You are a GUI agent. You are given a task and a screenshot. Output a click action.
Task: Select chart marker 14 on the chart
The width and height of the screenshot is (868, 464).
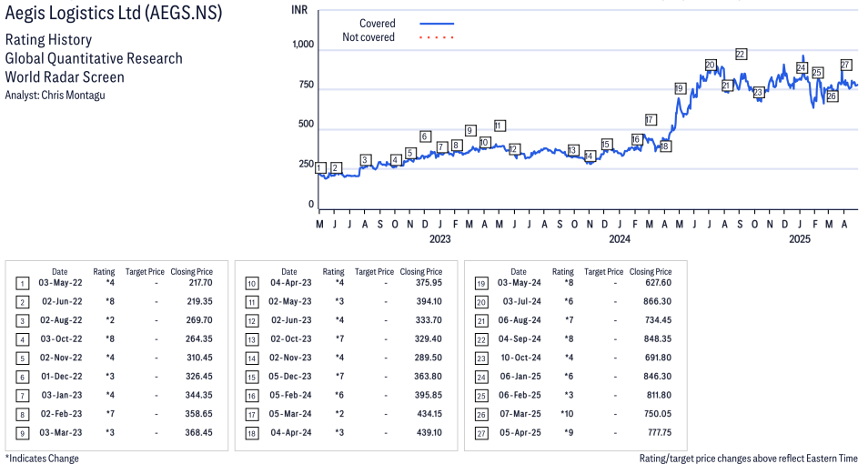click(x=589, y=156)
